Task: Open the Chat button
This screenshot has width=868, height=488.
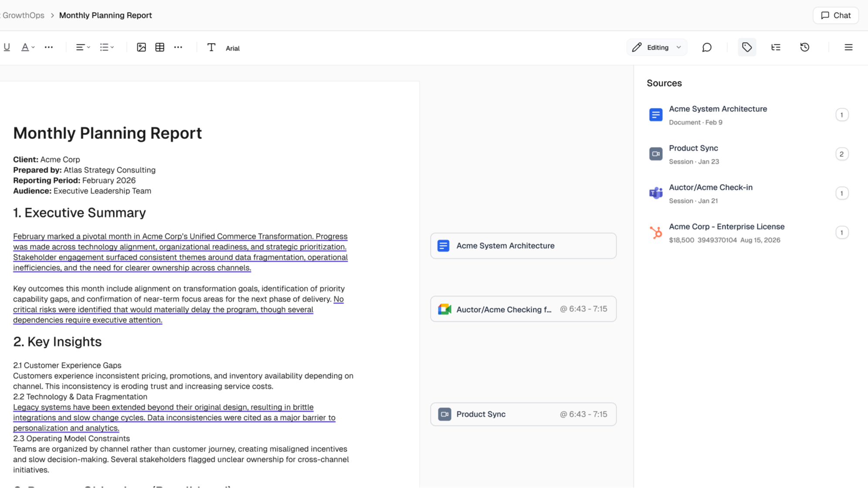Action: (x=836, y=15)
